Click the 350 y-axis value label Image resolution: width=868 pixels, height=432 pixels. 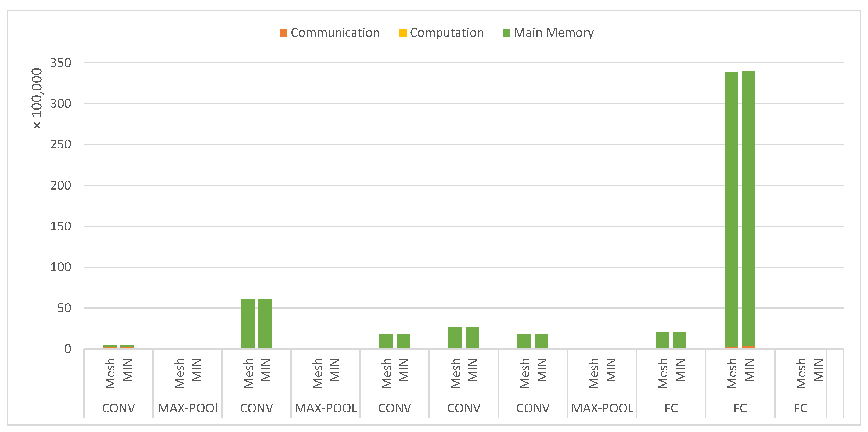[61, 63]
